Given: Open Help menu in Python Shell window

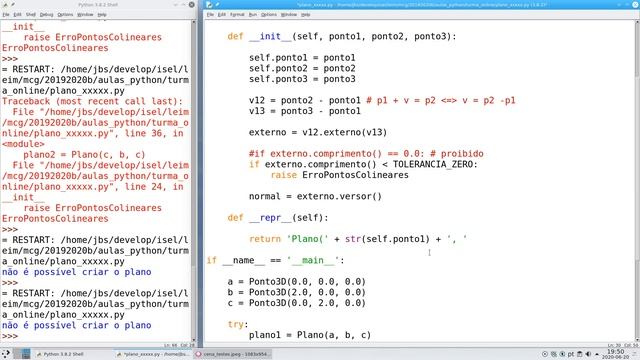Looking at the screenshot, I should [x=102, y=15].
